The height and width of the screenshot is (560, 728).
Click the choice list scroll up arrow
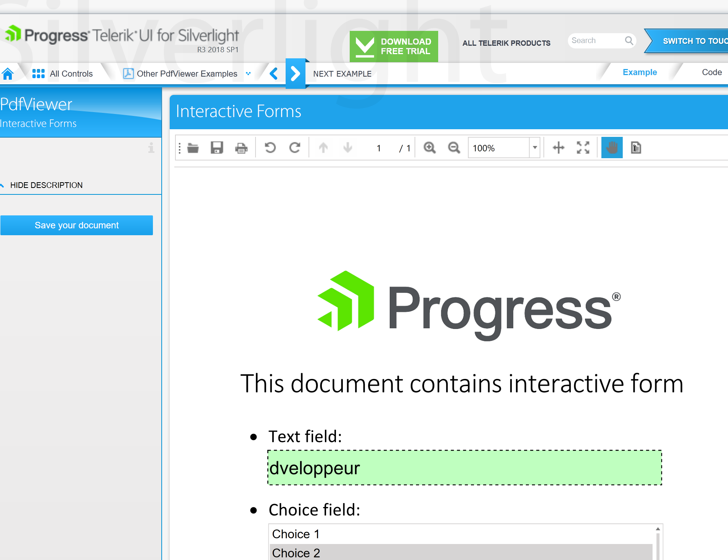[x=658, y=529]
